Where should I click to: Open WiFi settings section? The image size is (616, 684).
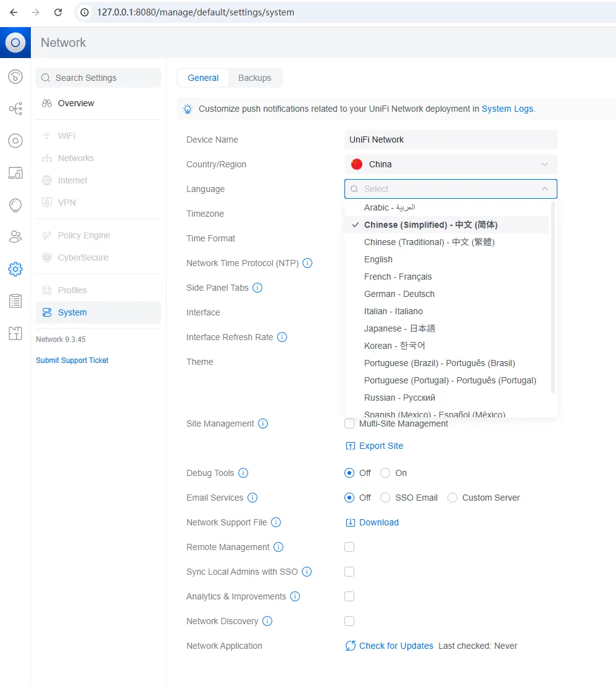coord(98,136)
